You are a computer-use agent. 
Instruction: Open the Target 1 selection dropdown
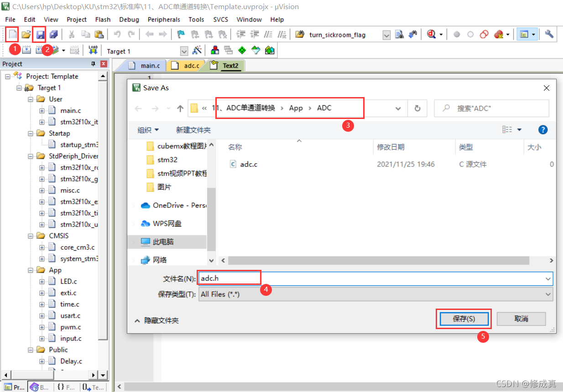[x=184, y=51]
